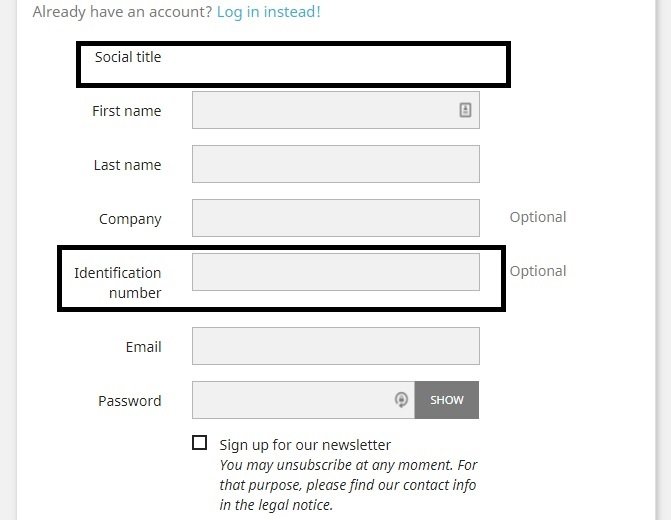This screenshot has width=671, height=520.
Task: Click the "First name" label
Action: pos(126,111)
